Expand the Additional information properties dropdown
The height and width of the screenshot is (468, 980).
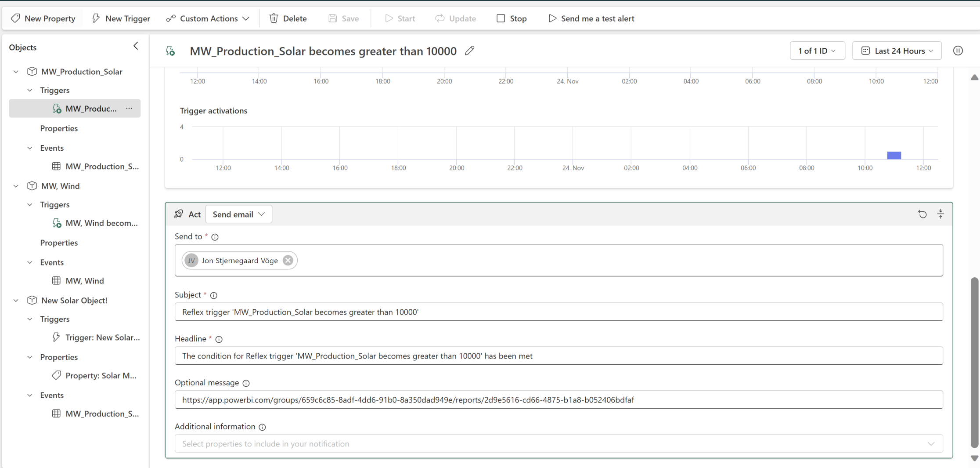[931, 444]
